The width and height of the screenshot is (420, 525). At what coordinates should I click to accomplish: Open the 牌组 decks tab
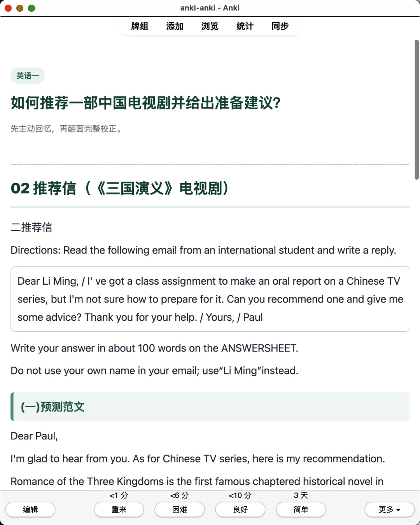[x=140, y=26]
